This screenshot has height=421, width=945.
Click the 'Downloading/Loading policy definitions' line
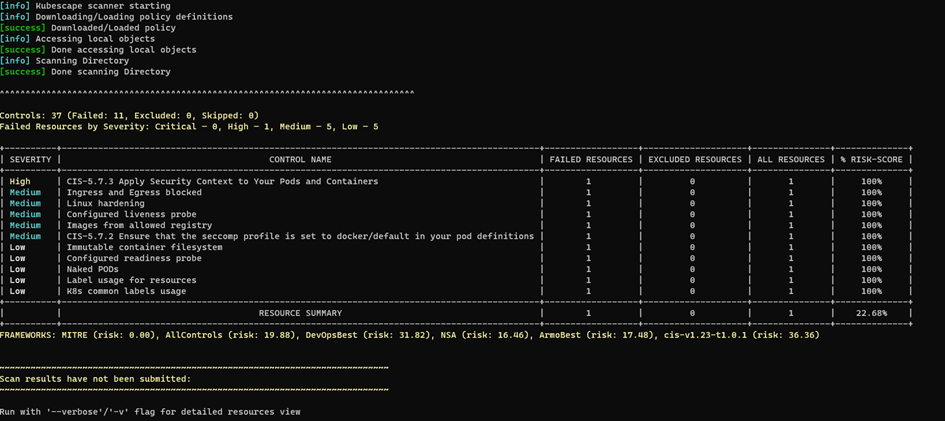tap(116, 17)
